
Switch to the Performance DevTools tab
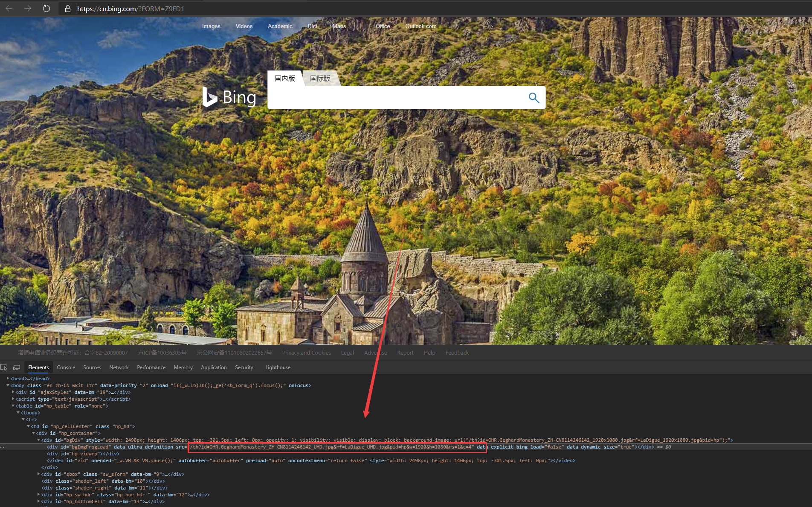151,367
